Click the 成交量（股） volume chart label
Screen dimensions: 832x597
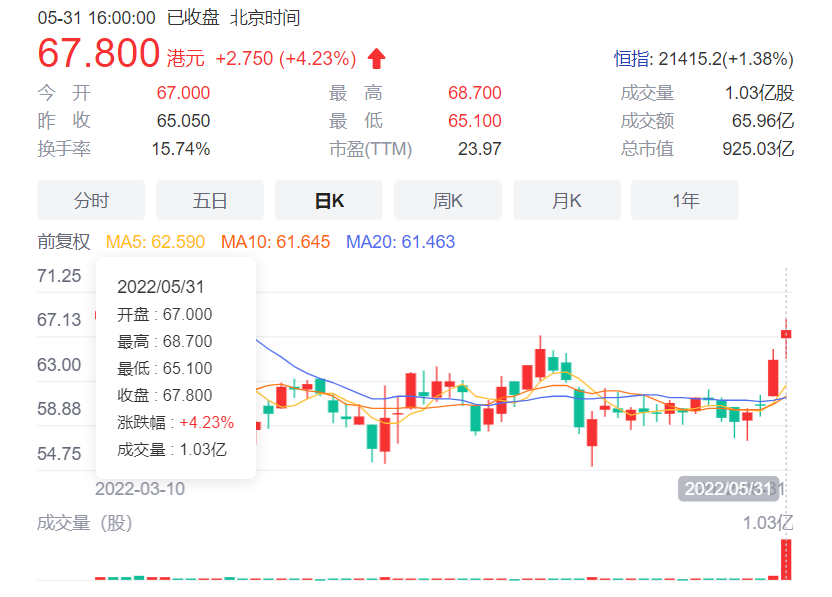click(85, 523)
